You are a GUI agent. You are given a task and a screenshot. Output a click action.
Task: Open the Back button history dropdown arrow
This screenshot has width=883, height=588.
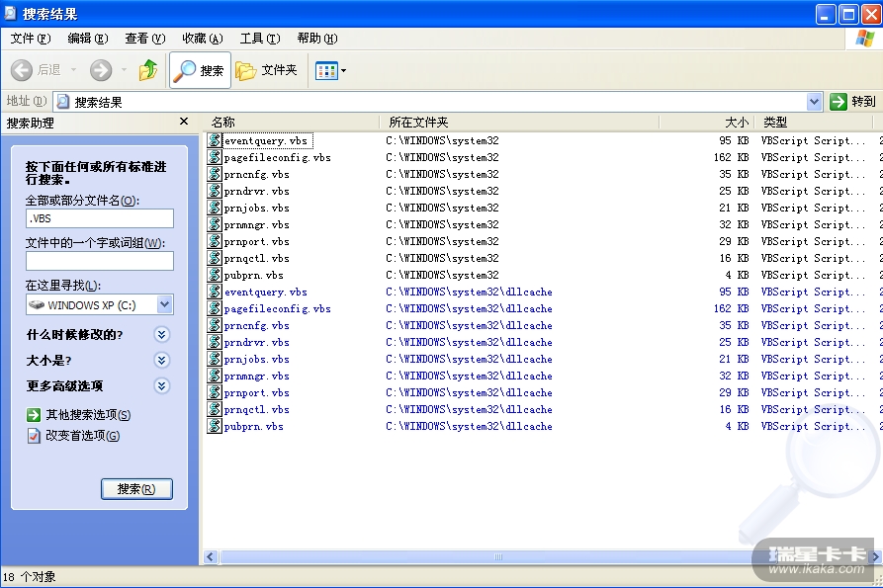(x=74, y=70)
